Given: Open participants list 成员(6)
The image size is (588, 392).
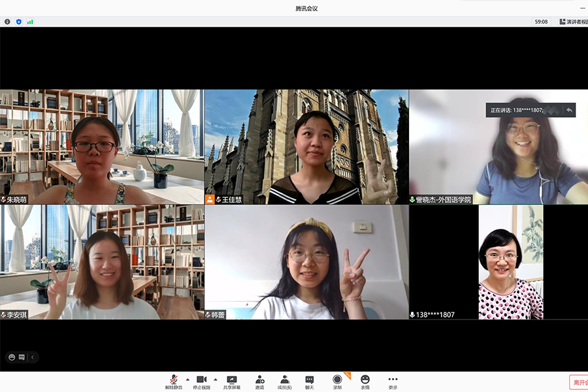Looking at the screenshot, I should pyautogui.click(x=285, y=382).
